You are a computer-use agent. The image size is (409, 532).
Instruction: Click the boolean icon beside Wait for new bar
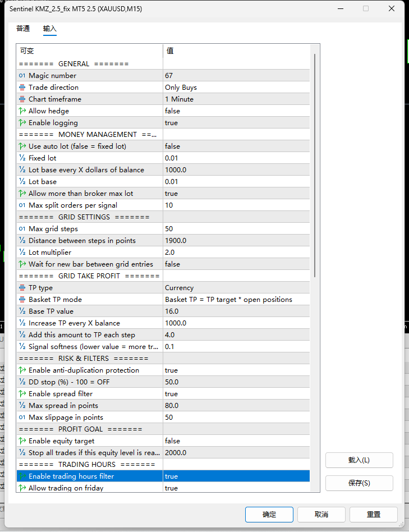(x=22, y=264)
